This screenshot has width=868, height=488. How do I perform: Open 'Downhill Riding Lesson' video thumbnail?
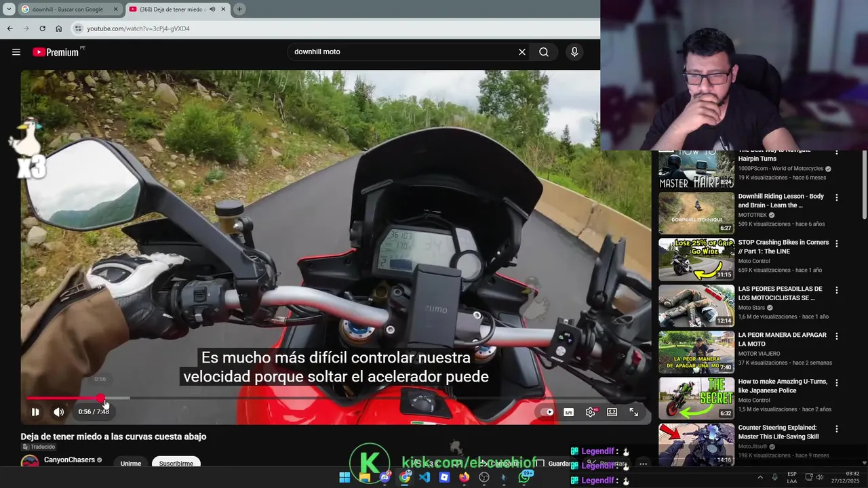[x=696, y=213]
